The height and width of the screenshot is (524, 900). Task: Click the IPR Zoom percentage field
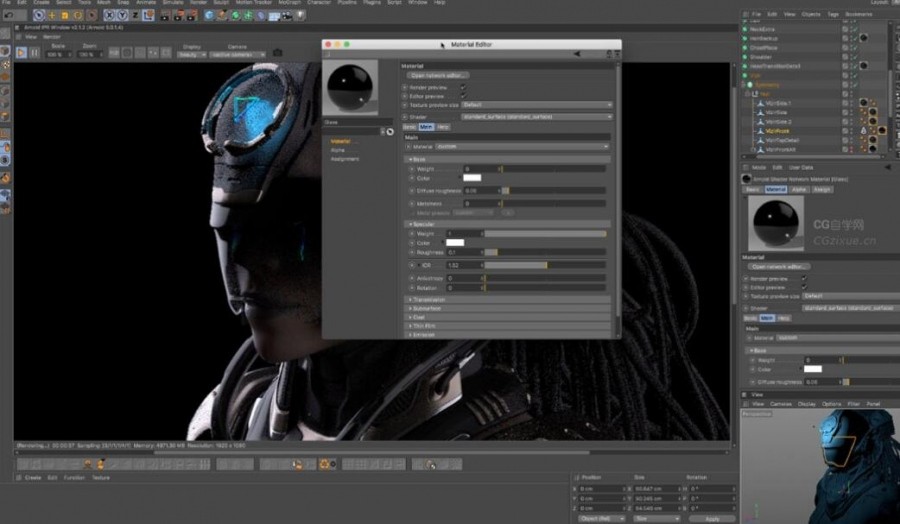[90, 55]
